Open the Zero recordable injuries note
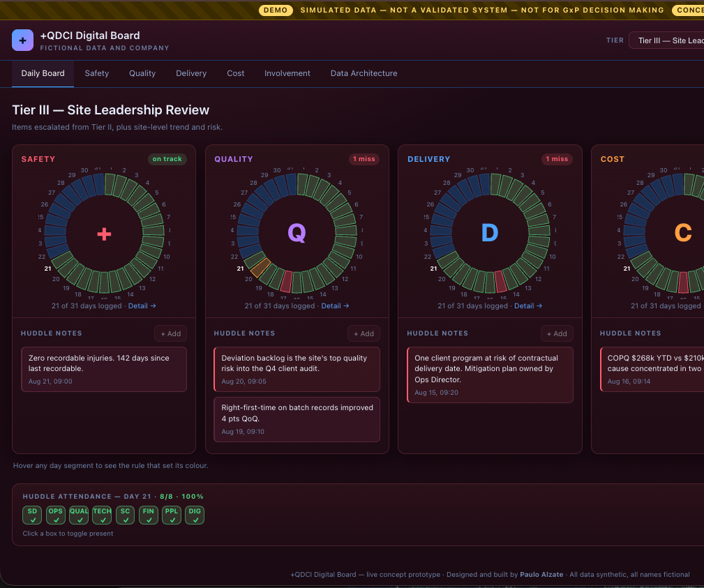704x588 pixels. tap(104, 370)
